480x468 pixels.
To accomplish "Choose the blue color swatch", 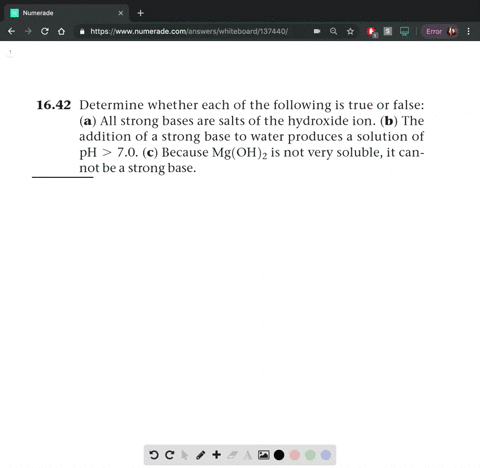I will pyautogui.click(x=326, y=455).
